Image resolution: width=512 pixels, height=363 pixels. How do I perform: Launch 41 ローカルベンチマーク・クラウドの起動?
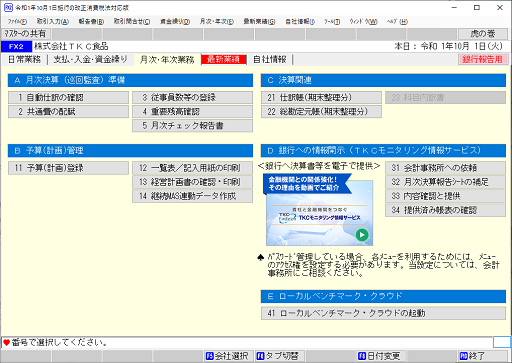click(383, 313)
